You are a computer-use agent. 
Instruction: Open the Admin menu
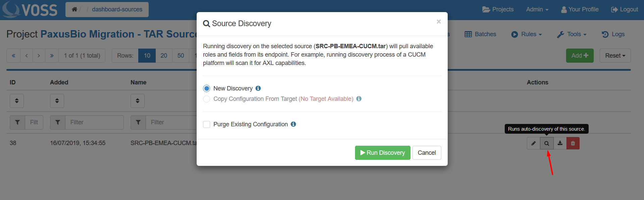[537, 9]
